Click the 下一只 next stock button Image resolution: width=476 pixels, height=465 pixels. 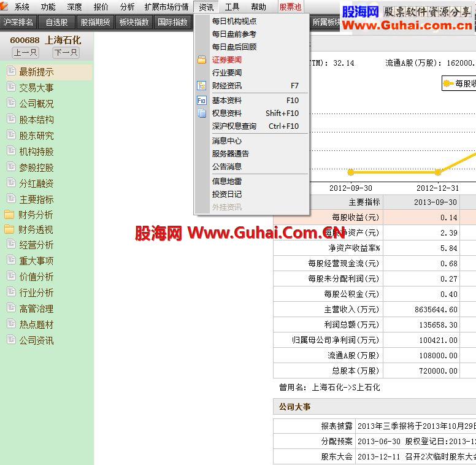coord(66,53)
